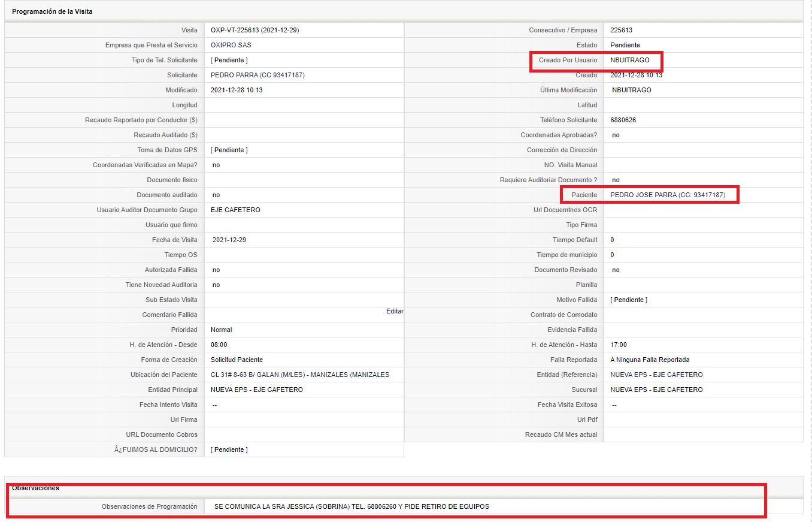812x522 pixels.
Task: Click Estado value Pendiente
Action: pyautogui.click(x=625, y=45)
